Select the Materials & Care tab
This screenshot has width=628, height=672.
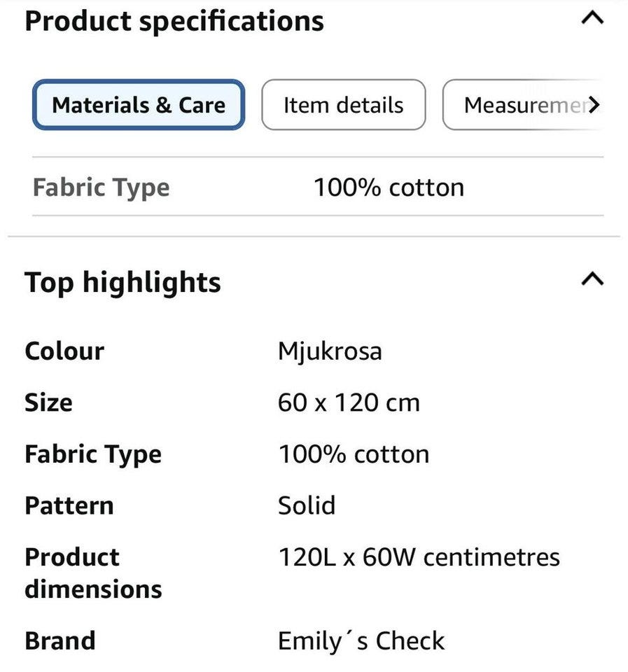point(139,105)
